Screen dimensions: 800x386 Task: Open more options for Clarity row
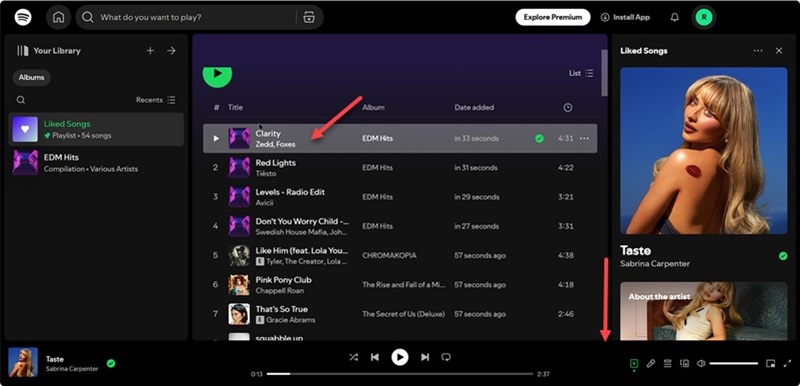point(585,138)
